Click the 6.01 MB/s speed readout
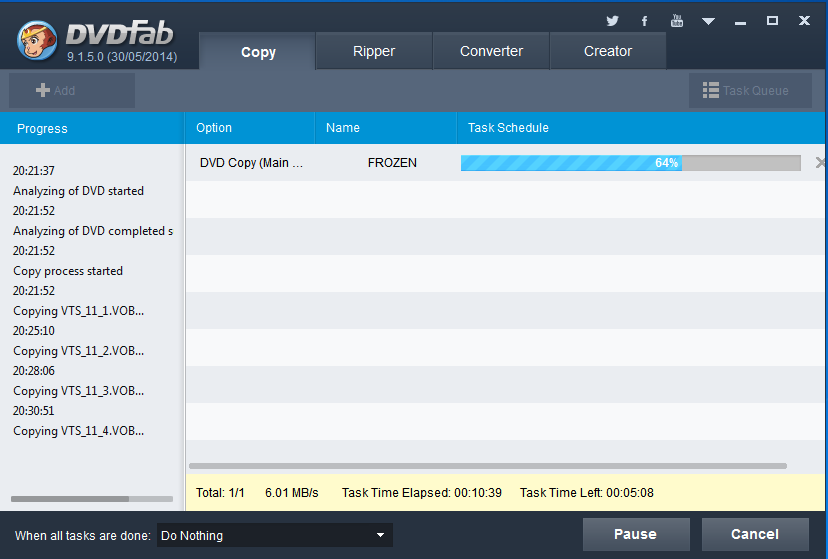 [x=291, y=493]
